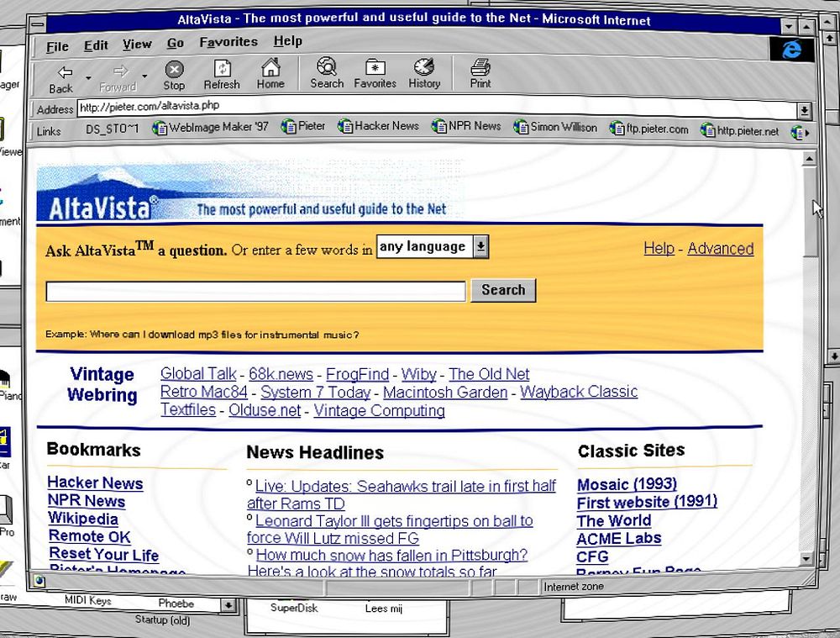840x638 pixels.
Task: Expand the Address bar dropdown
Action: click(804, 111)
